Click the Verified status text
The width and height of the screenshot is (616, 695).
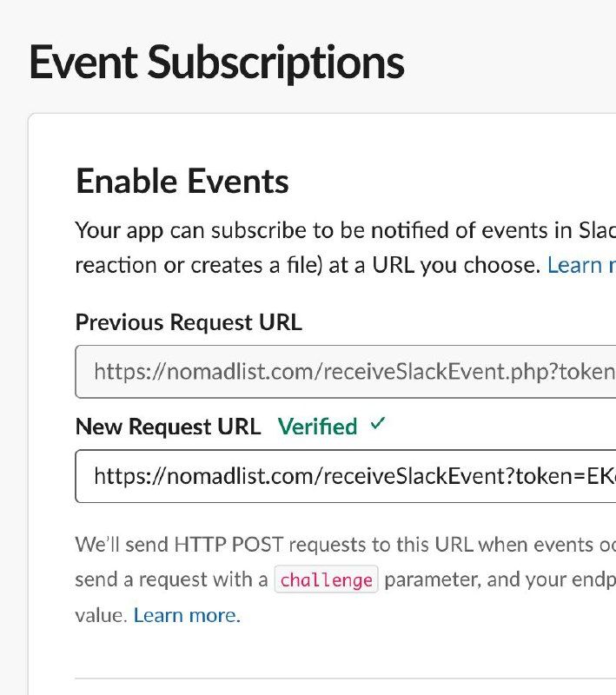coord(317,427)
